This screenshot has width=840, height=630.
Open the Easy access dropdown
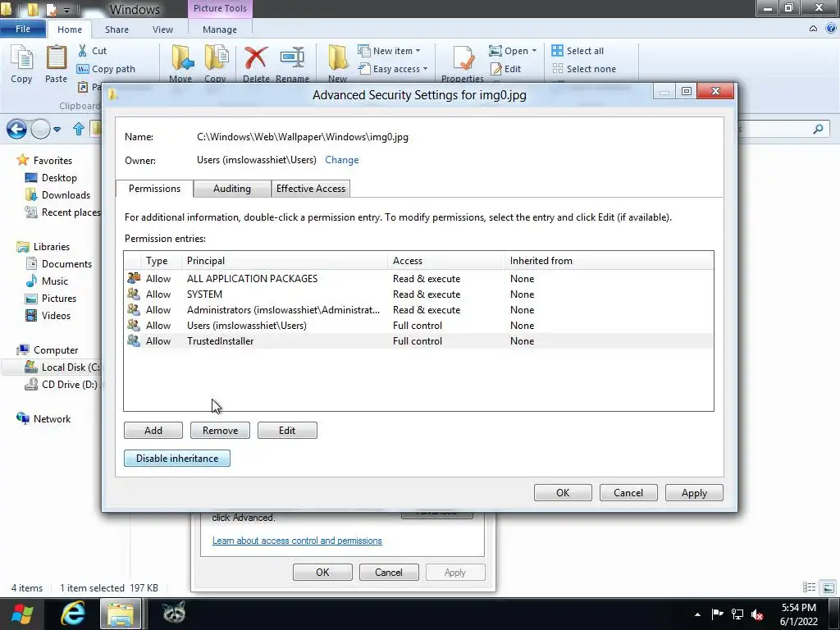point(393,69)
